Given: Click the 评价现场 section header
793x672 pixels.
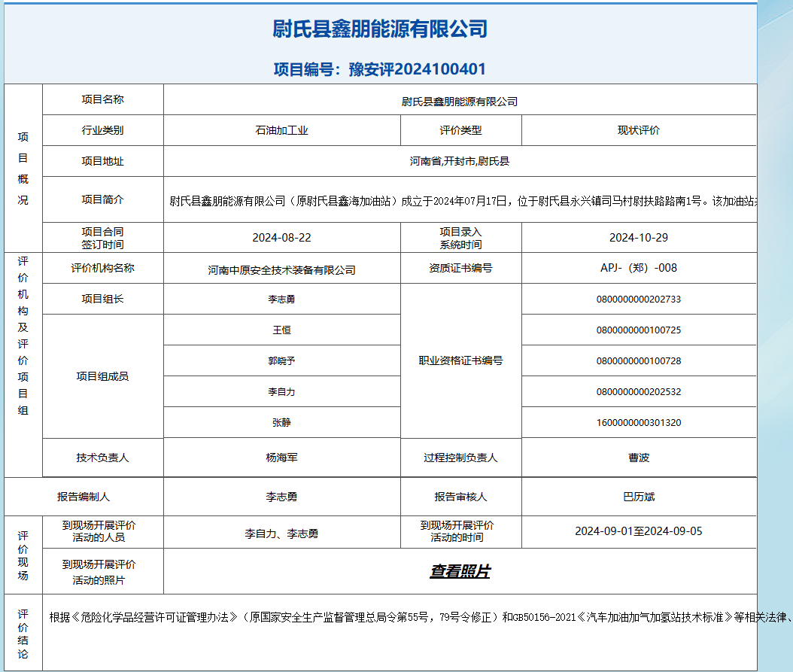Looking at the screenshot, I should coord(23,555).
